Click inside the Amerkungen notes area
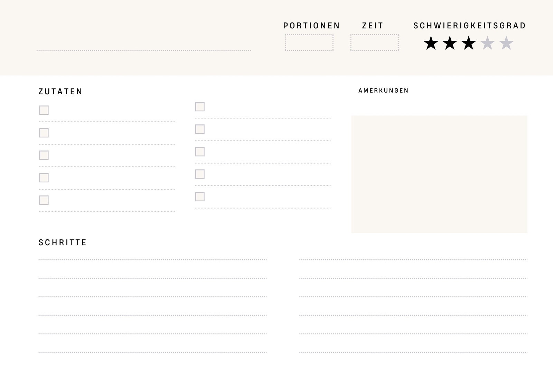Image resolution: width=553 pixels, height=392 pixels. tap(439, 174)
